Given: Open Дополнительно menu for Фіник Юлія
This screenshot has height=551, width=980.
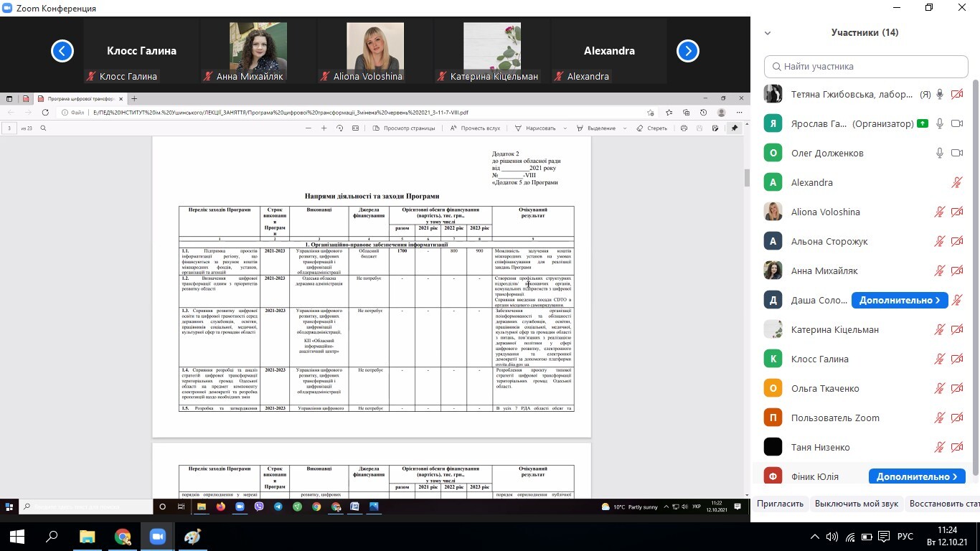Looking at the screenshot, I should [916, 476].
